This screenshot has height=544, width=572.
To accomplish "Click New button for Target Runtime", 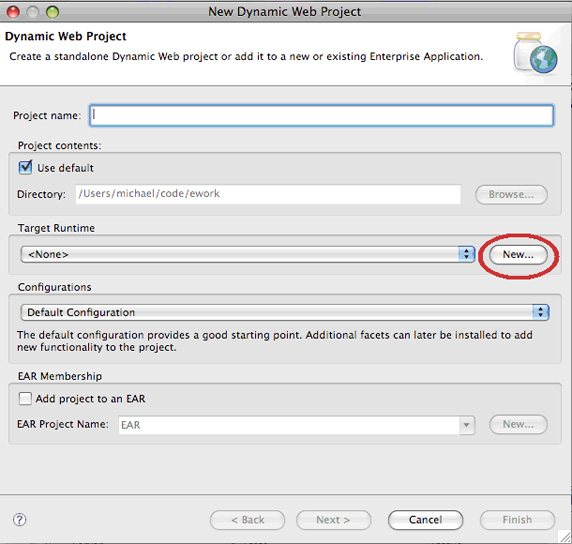I will click(518, 254).
